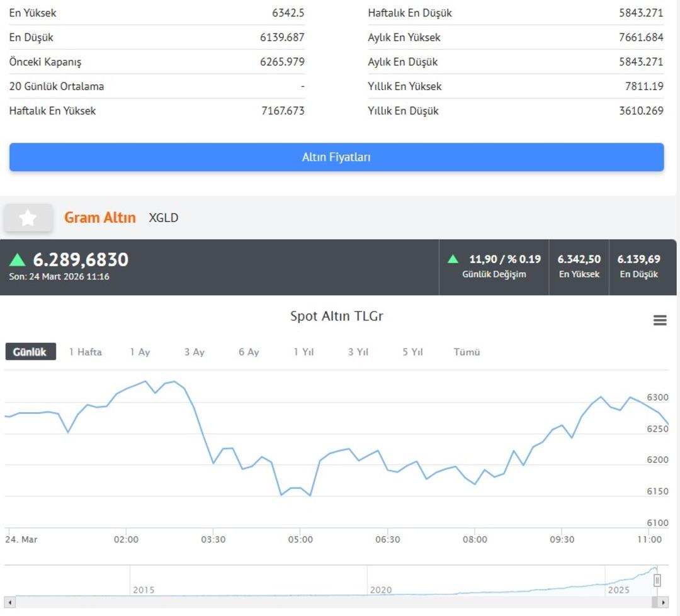Click the navigator range handle grip

click(657, 580)
